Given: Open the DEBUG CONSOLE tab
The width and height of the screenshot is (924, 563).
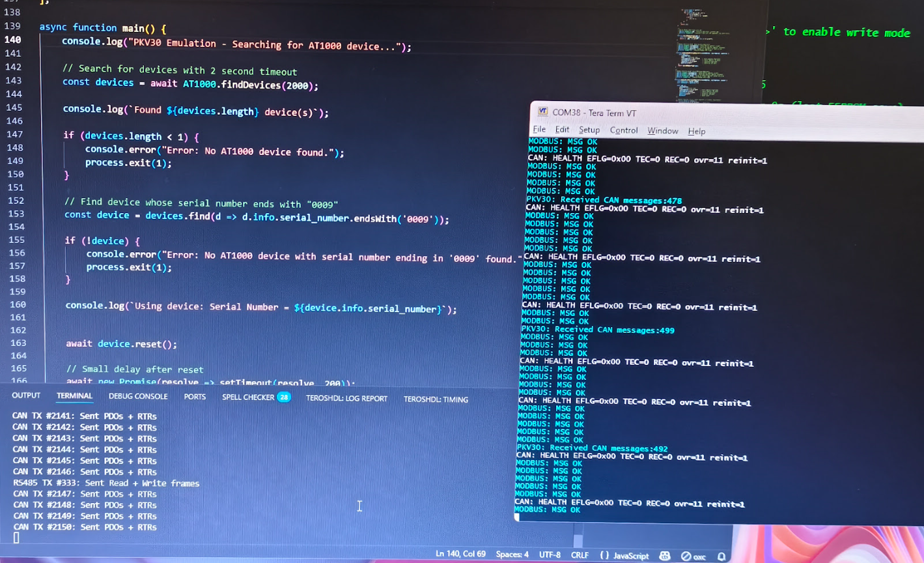Looking at the screenshot, I should (138, 396).
